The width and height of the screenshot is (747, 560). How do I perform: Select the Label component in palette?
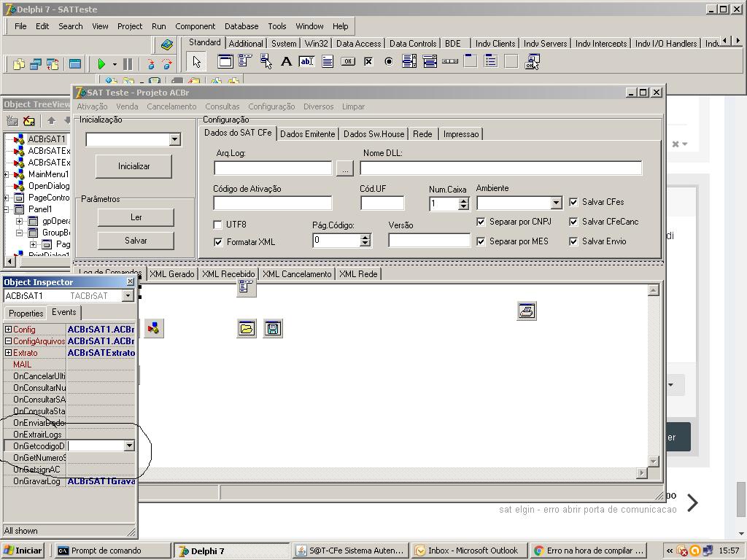point(286,61)
